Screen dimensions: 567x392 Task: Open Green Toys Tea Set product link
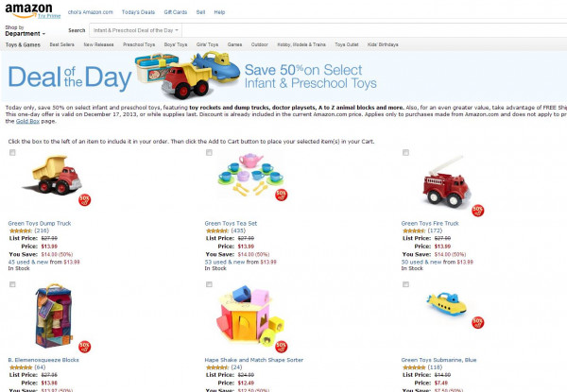pyautogui.click(x=232, y=223)
